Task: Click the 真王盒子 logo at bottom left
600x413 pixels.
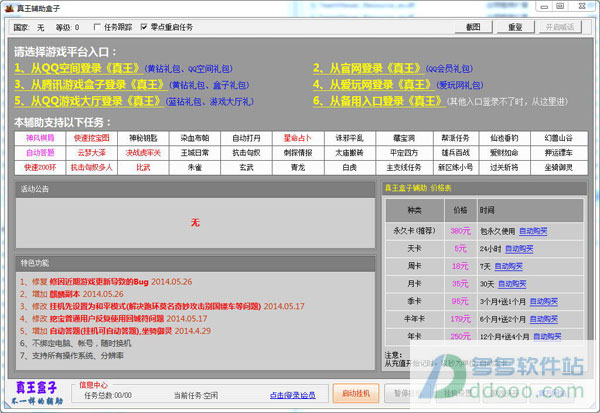Action: pyautogui.click(x=37, y=393)
